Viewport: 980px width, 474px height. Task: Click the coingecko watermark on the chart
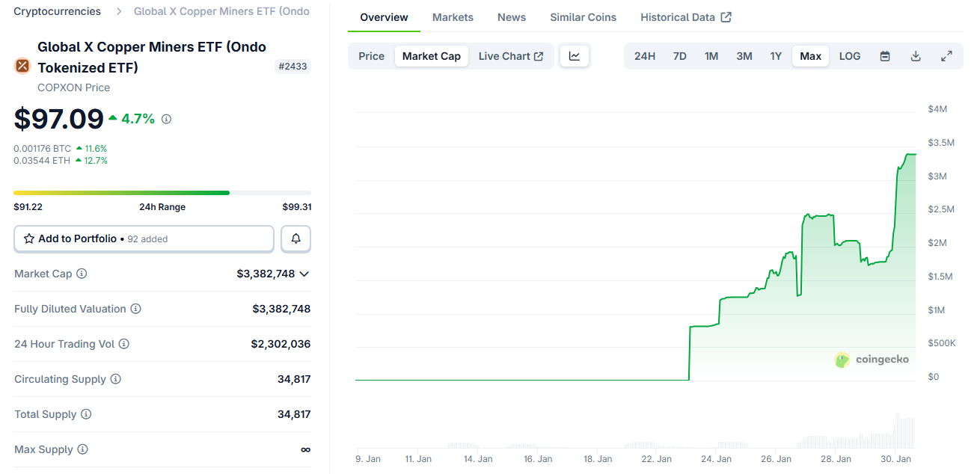point(872,360)
